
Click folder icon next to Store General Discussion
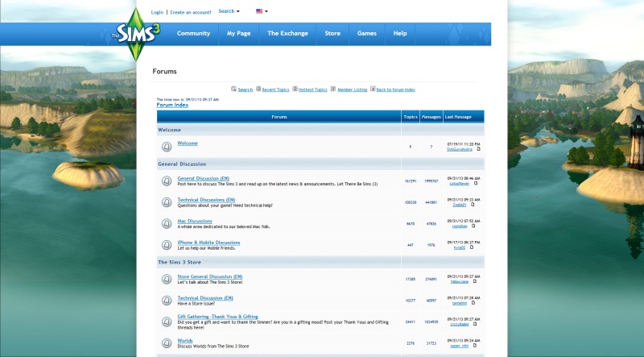click(x=167, y=280)
